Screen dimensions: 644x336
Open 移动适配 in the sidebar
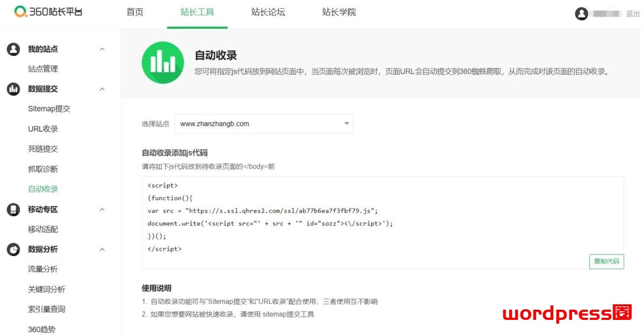(43, 229)
